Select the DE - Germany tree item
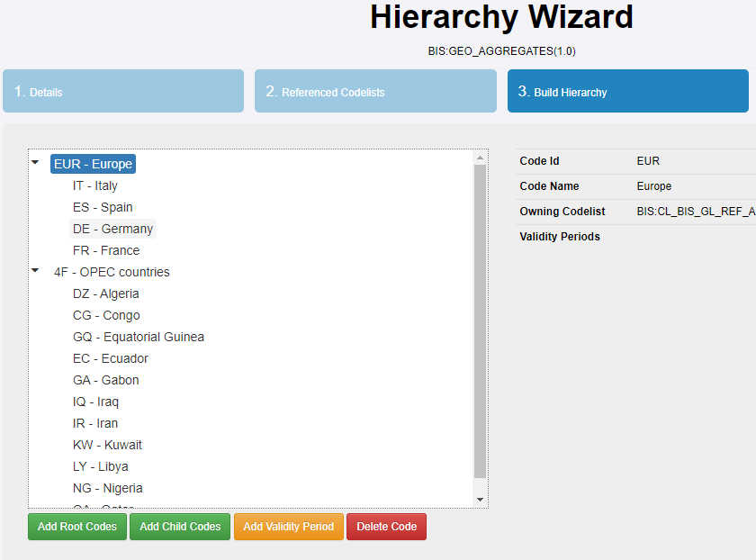Screen dimensions: 756x560 click(x=112, y=229)
